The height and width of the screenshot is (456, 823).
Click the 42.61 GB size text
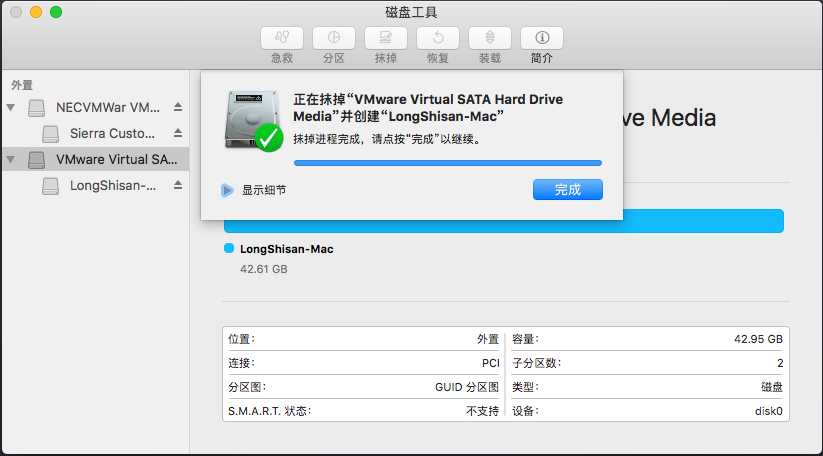pos(263,269)
